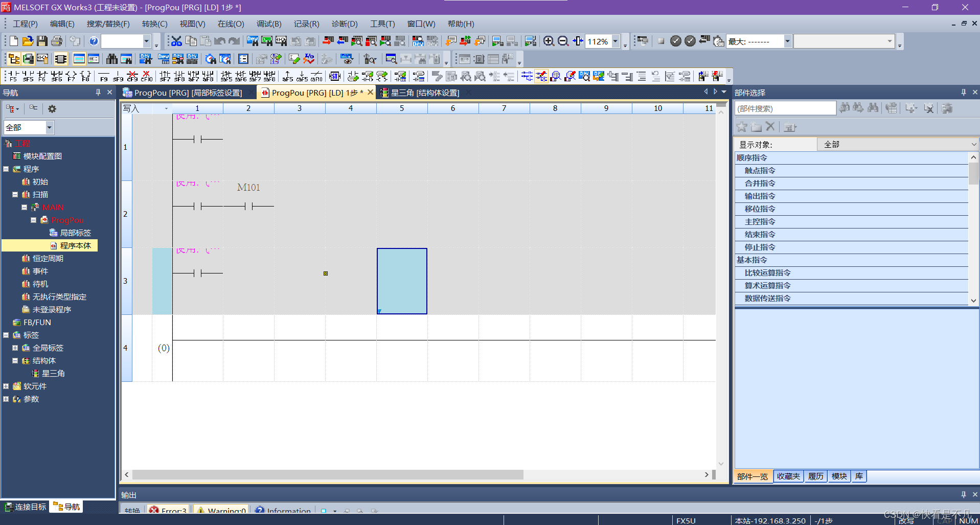Screen dimensions: 980x525
Task: Pin the Output pane
Action: [963, 495]
